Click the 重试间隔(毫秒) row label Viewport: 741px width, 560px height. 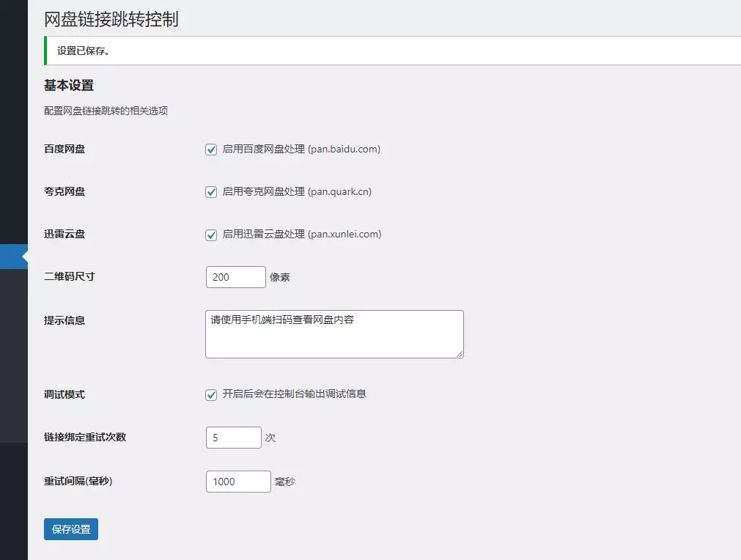tap(78, 482)
